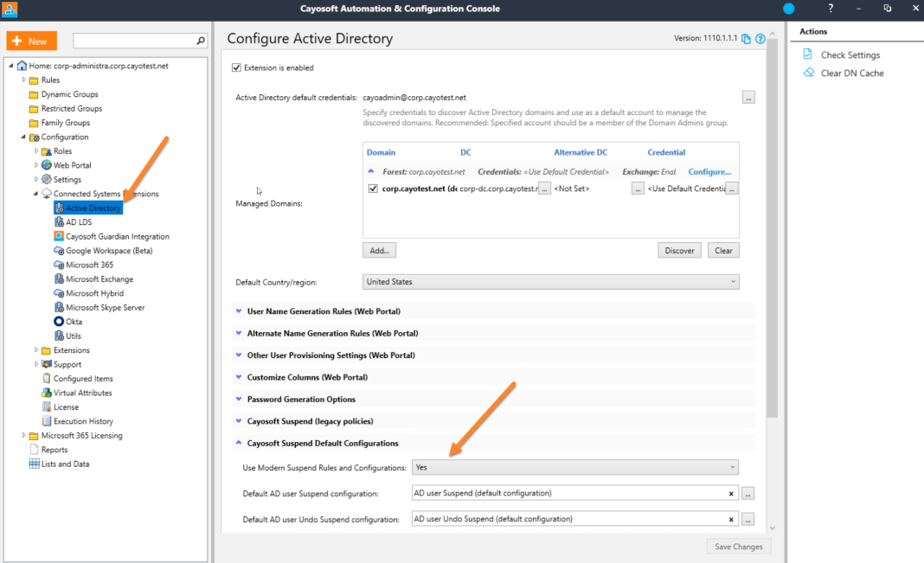Collapse Cayosoft Suspend Default Configurations section
This screenshot has height=563, width=924.
(x=323, y=444)
